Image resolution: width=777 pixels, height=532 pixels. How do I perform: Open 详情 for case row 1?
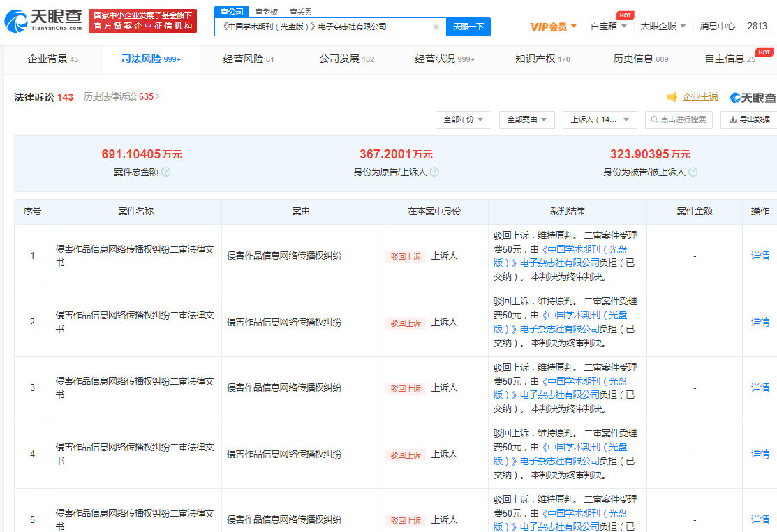760,256
